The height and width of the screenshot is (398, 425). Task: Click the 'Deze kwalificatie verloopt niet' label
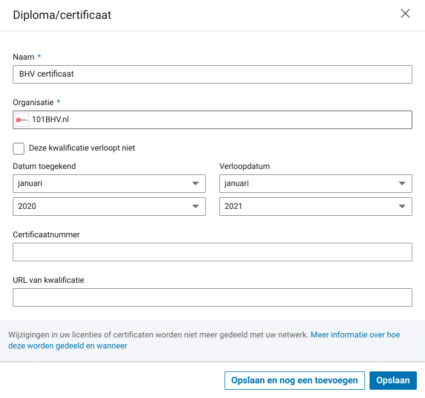pos(82,148)
